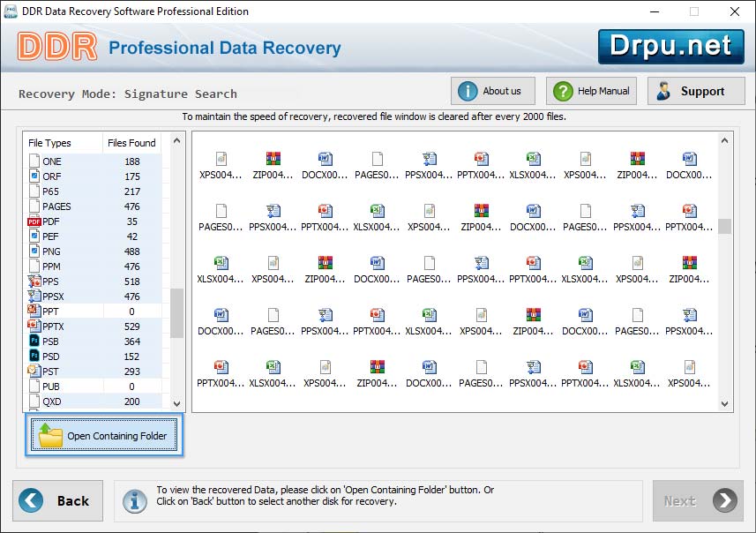The width and height of the screenshot is (756, 533).
Task: Choose the PAGES file type icon
Action: point(34,206)
